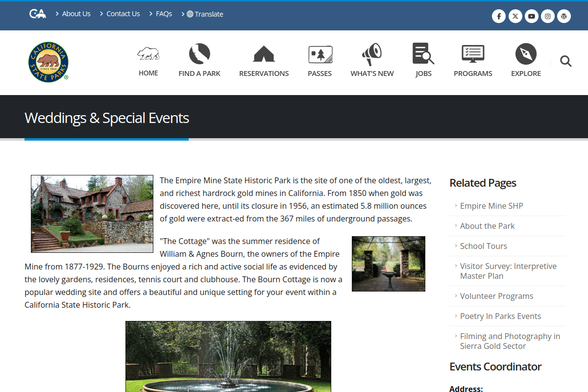Click the garden birdbath photo thumbnail
588x392 pixels.
tap(389, 264)
